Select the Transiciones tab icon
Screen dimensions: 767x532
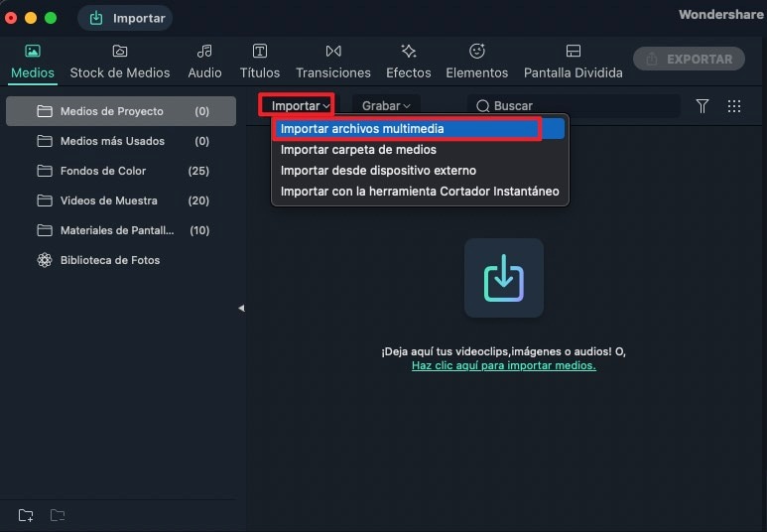pyautogui.click(x=333, y=51)
